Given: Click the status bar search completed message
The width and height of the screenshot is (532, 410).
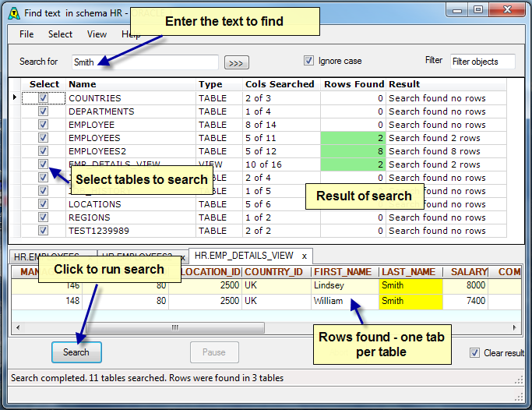Looking at the screenshot, I should click(147, 378).
